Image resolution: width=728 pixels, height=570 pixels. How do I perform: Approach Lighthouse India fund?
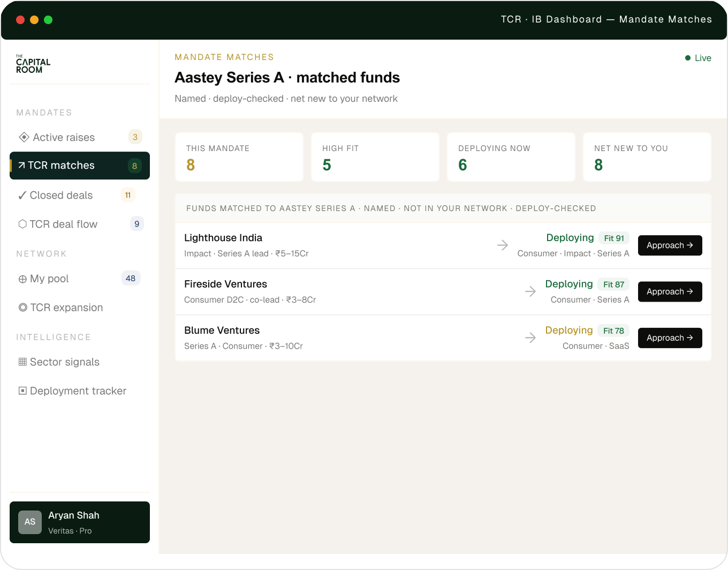tap(670, 245)
